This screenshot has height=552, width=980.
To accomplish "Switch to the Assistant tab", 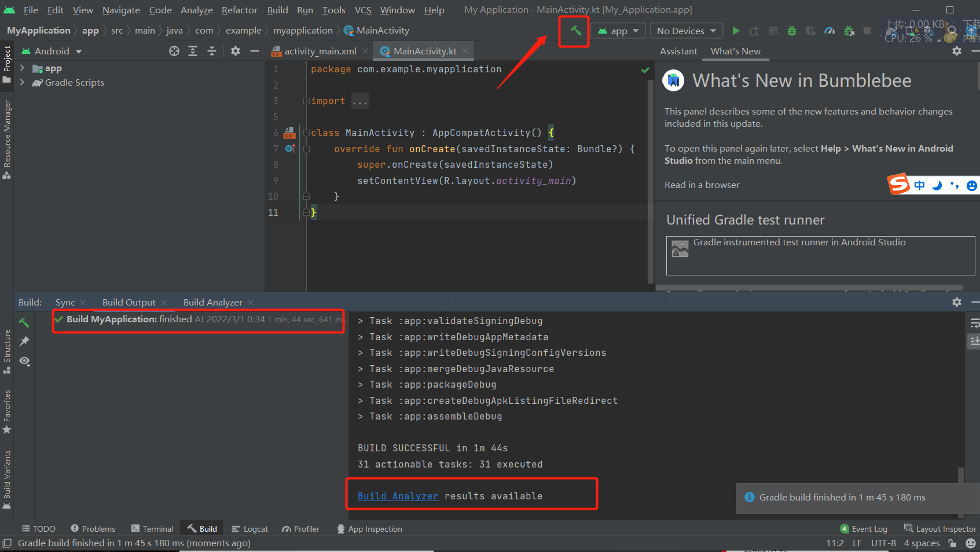I will tap(678, 51).
